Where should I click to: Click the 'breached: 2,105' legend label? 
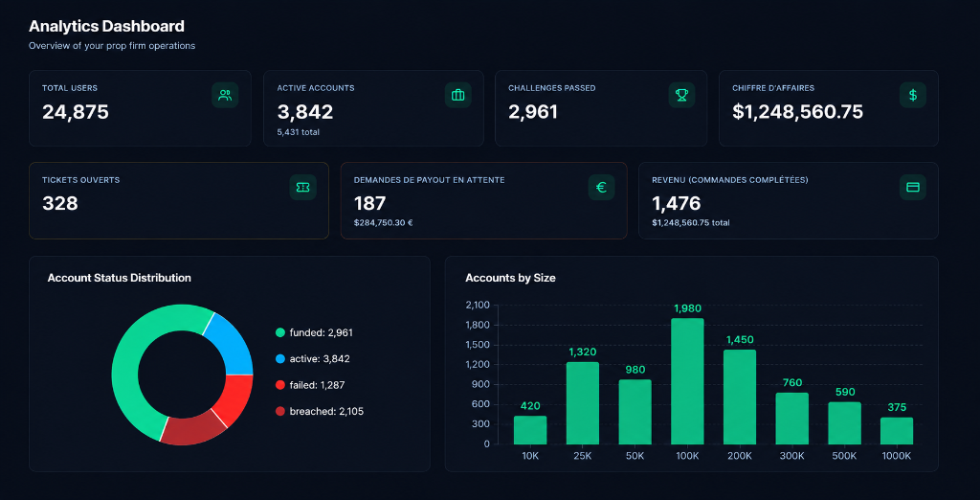pyautogui.click(x=326, y=412)
